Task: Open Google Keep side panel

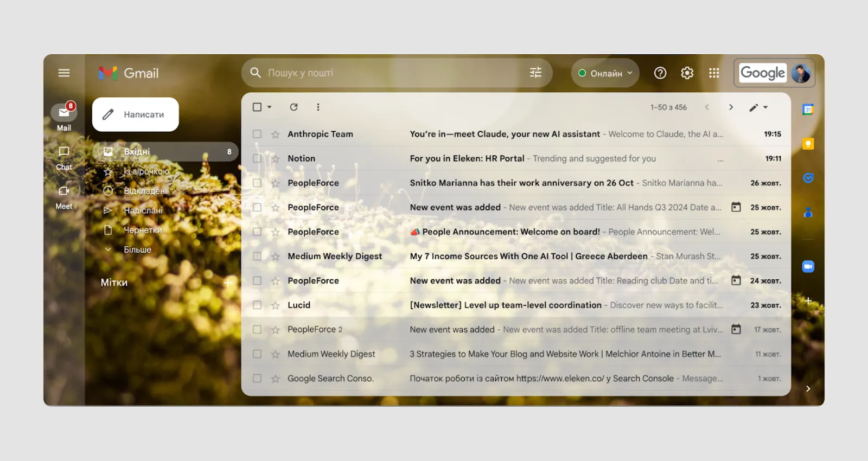Action: [808, 144]
